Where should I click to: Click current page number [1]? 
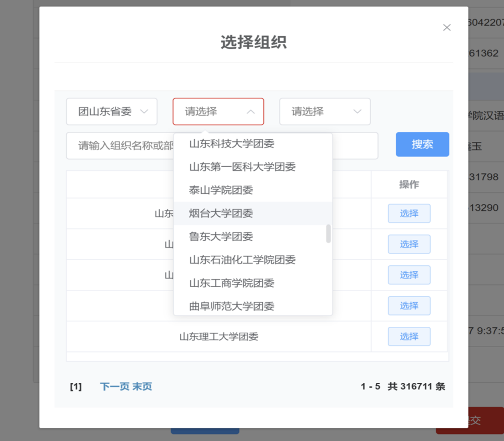tap(76, 387)
